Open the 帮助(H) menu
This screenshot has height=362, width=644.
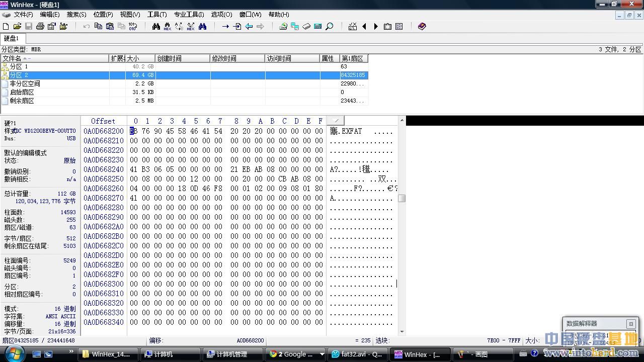click(279, 15)
